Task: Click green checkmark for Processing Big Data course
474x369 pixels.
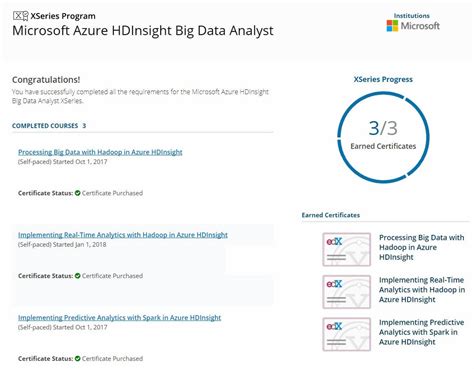Action: tap(78, 193)
